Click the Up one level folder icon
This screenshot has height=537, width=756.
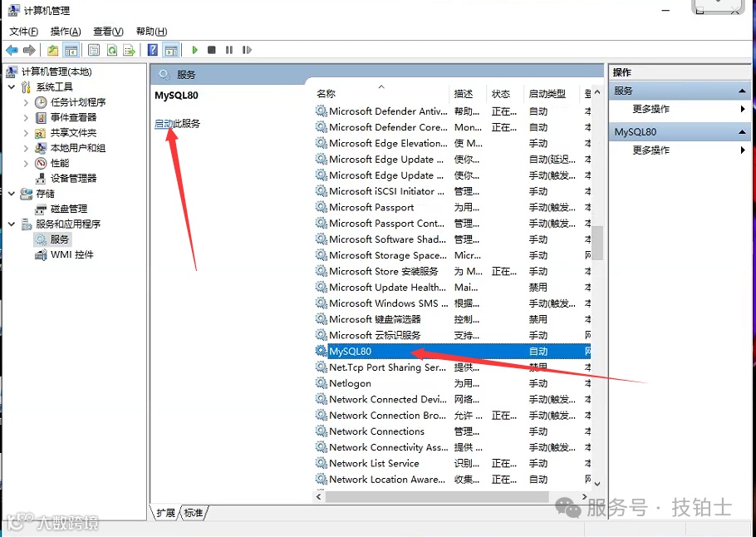click(x=53, y=50)
